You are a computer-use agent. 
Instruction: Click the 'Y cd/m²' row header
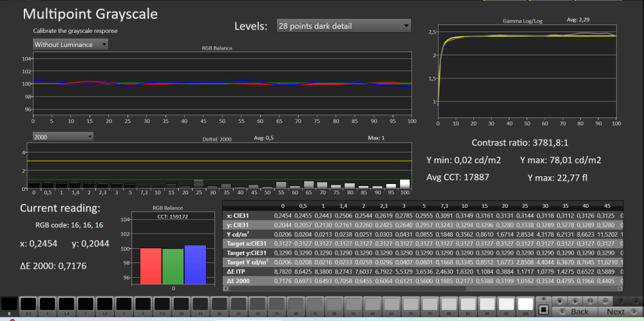(x=239, y=235)
